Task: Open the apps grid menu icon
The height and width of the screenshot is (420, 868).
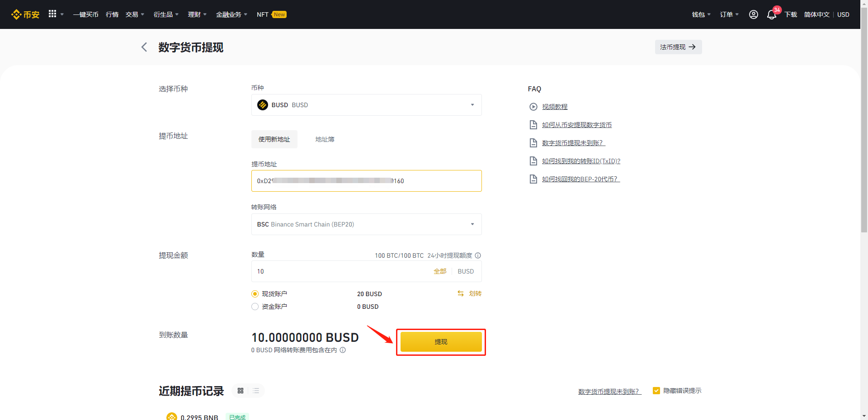Action: tap(52, 14)
